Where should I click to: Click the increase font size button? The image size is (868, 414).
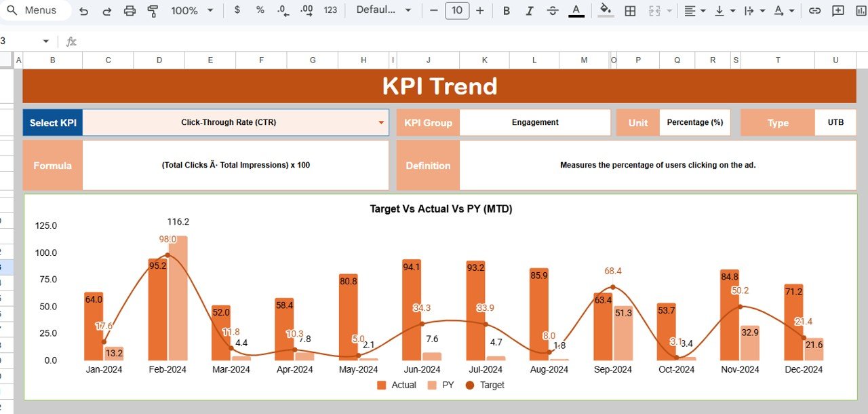480,11
